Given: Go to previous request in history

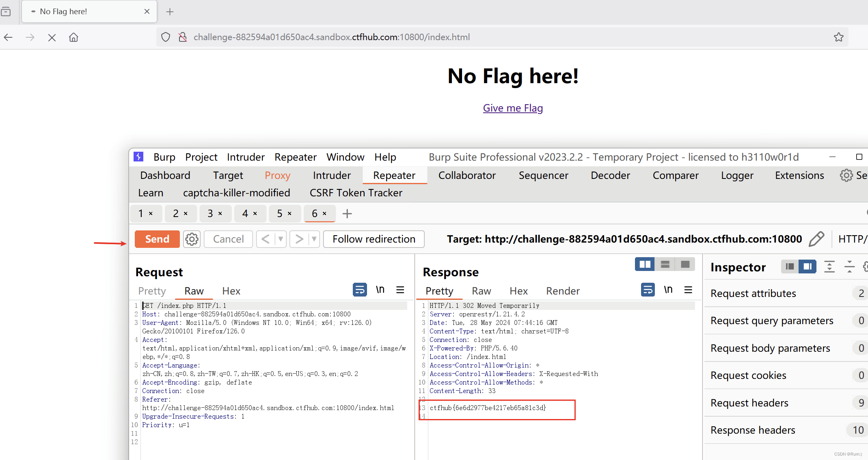Looking at the screenshot, I should 266,239.
